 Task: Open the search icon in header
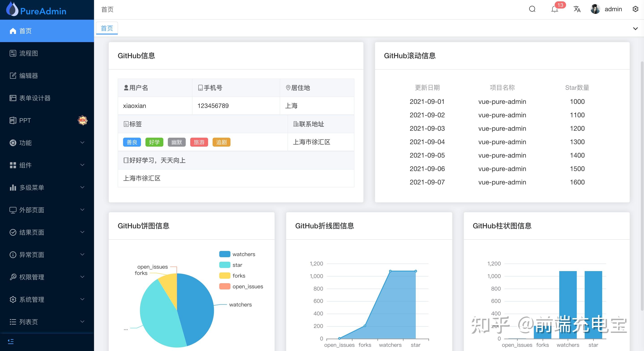point(532,9)
